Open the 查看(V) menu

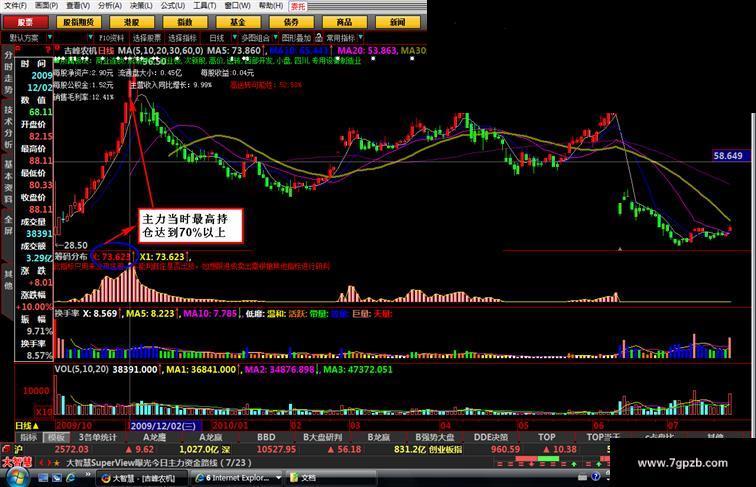[x=78, y=6]
